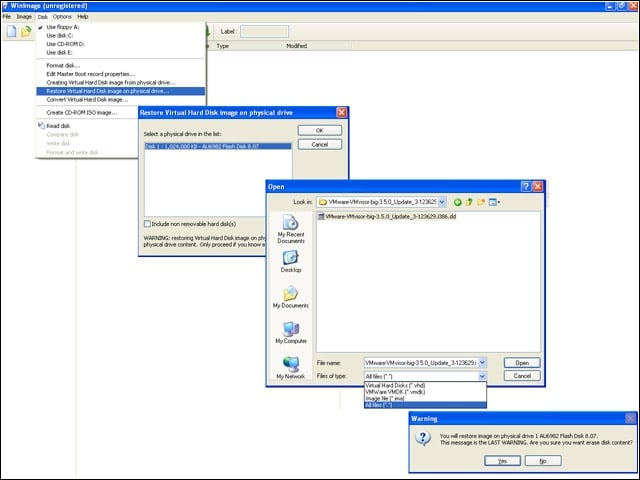The height and width of the screenshot is (480, 640).
Task: Open the Options menu
Action: pos(62,17)
